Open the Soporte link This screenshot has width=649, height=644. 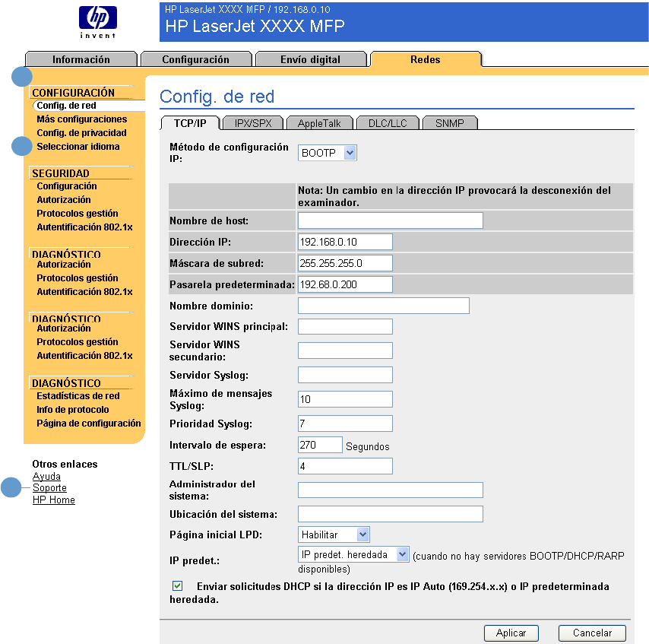(x=49, y=488)
